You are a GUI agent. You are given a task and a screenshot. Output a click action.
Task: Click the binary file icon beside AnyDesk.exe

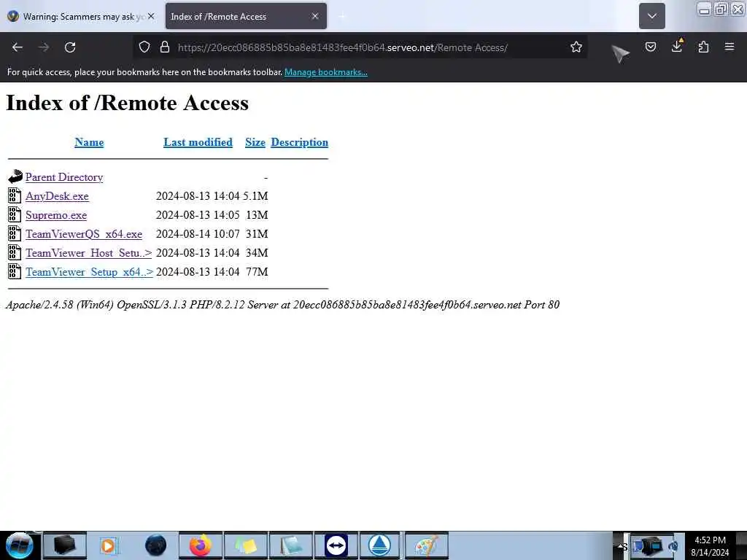[15, 195]
